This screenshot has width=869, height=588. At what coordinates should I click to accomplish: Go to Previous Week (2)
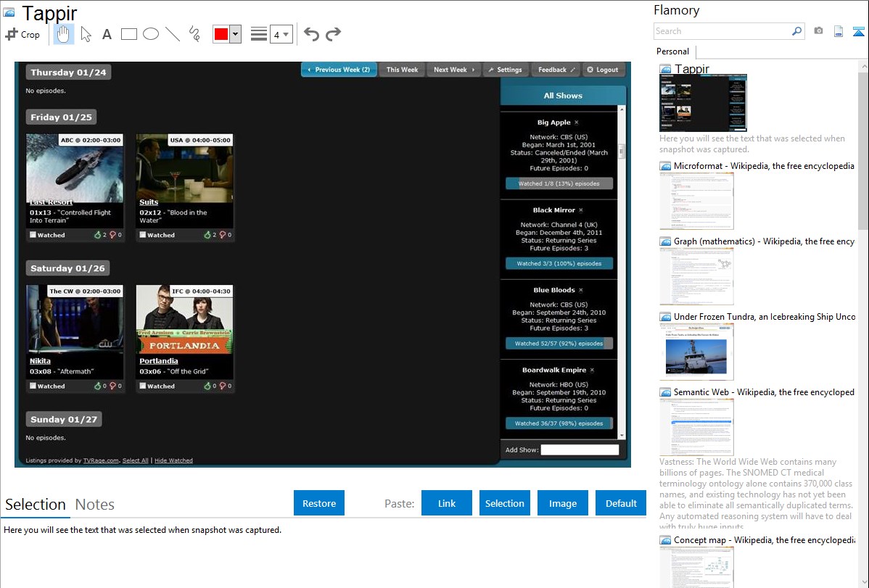pos(339,70)
